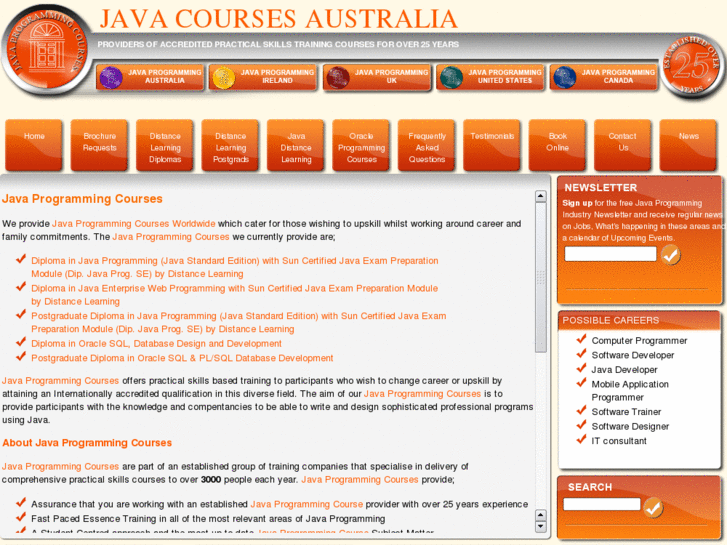Screen dimensions: 727x545
Task: Open Java Programming Canada site
Action: tap(604, 77)
